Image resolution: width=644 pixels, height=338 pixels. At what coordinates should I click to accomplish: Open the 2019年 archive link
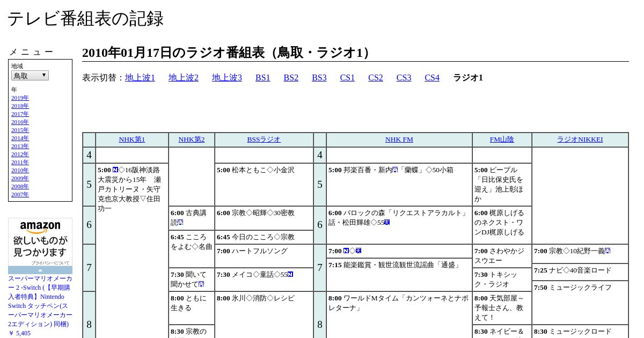tap(20, 98)
